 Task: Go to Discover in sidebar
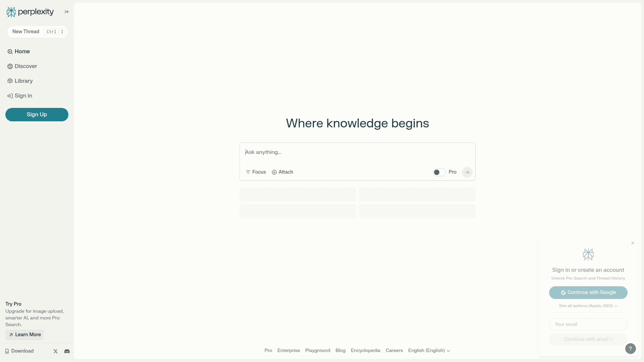25,66
